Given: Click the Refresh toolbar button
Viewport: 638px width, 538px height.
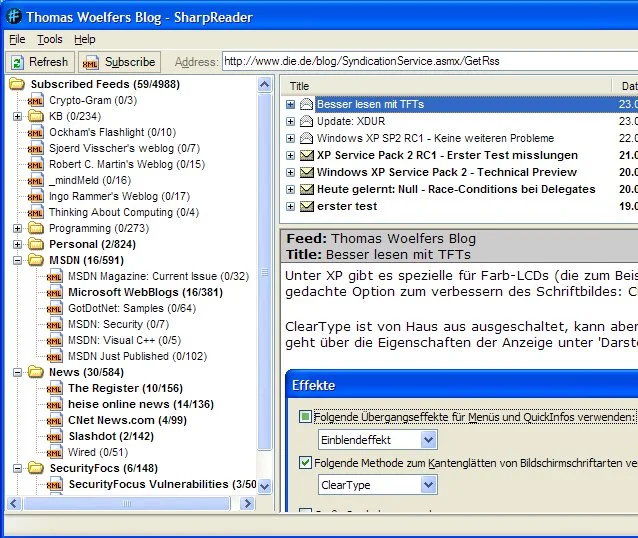Looking at the screenshot, I should pyautogui.click(x=40, y=62).
